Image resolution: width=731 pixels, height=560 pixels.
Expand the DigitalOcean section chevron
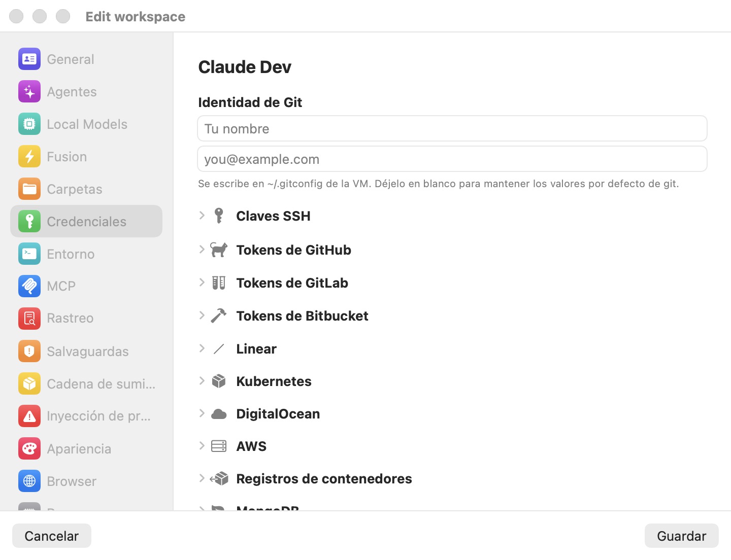tap(202, 413)
